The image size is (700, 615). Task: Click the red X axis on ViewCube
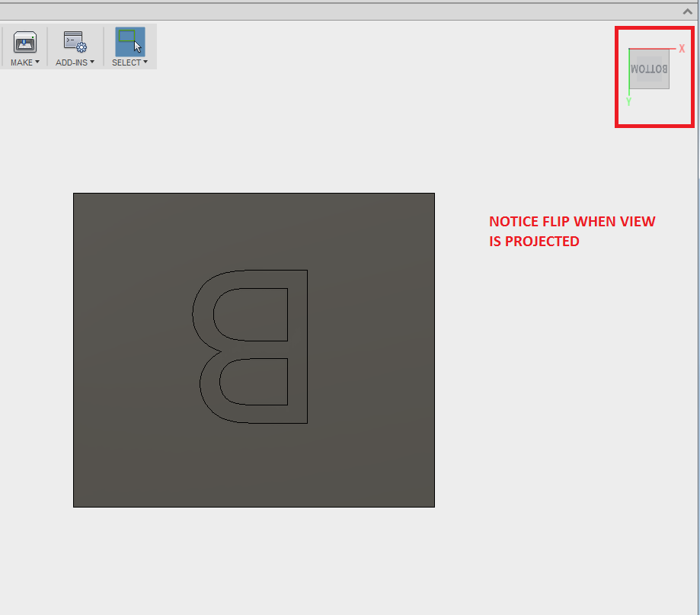[652, 49]
